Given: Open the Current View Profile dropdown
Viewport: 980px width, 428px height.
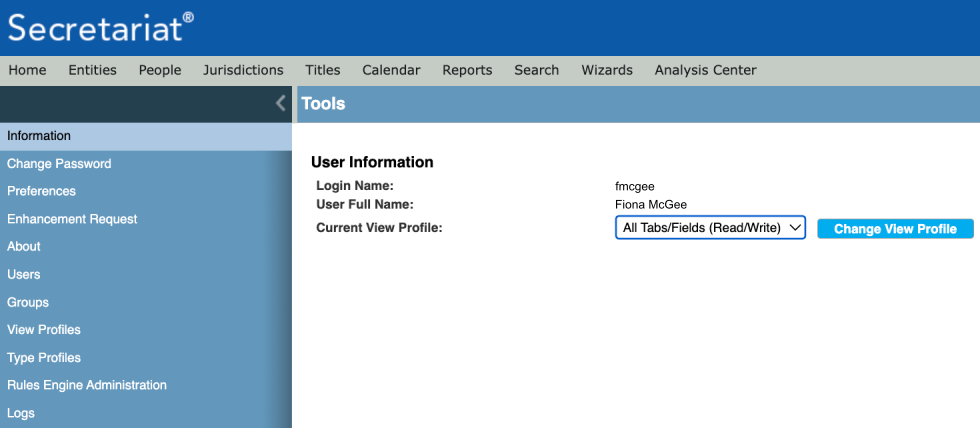Looking at the screenshot, I should coord(710,228).
